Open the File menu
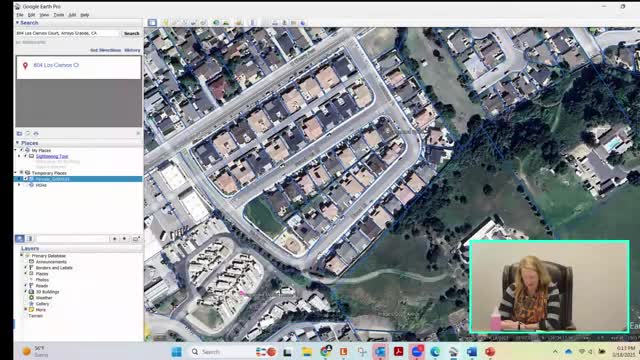The width and height of the screenshot is (640, 360). point(20,15)
